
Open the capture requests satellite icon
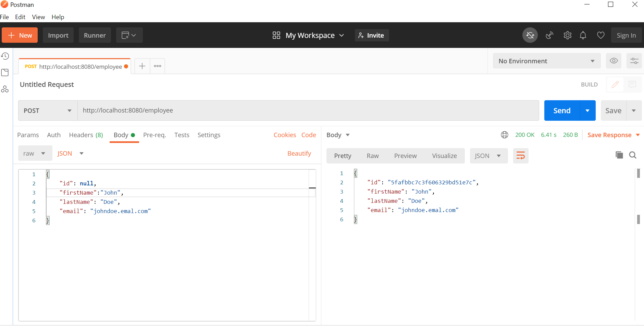pos(549,35)
